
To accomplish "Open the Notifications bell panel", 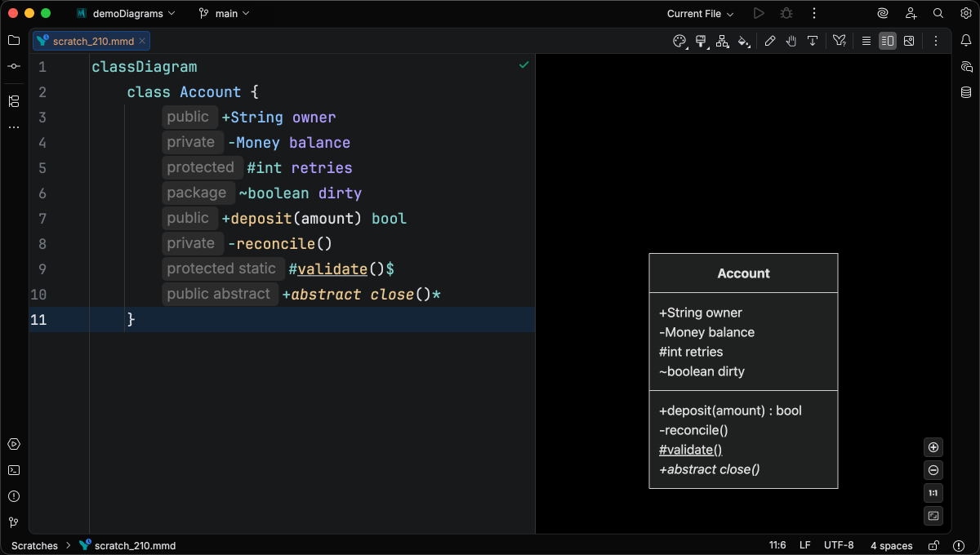I will [x=966, y=40].
